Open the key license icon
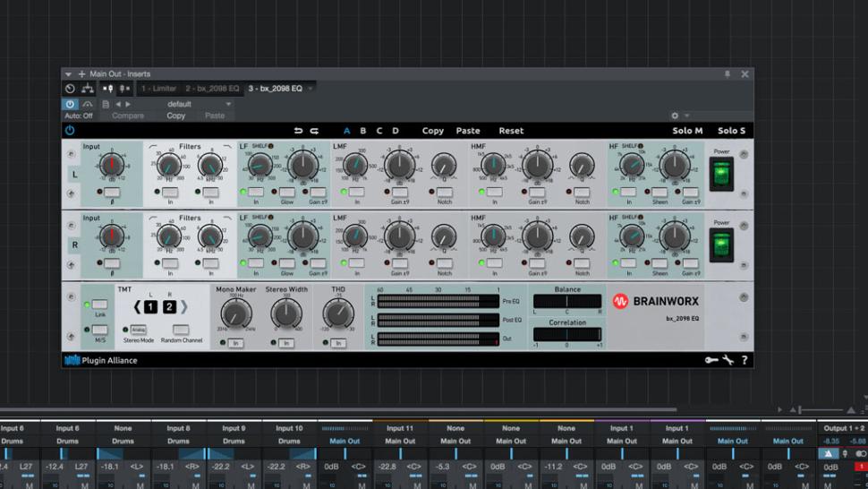 pyautogui.click(x=711, y=360)
